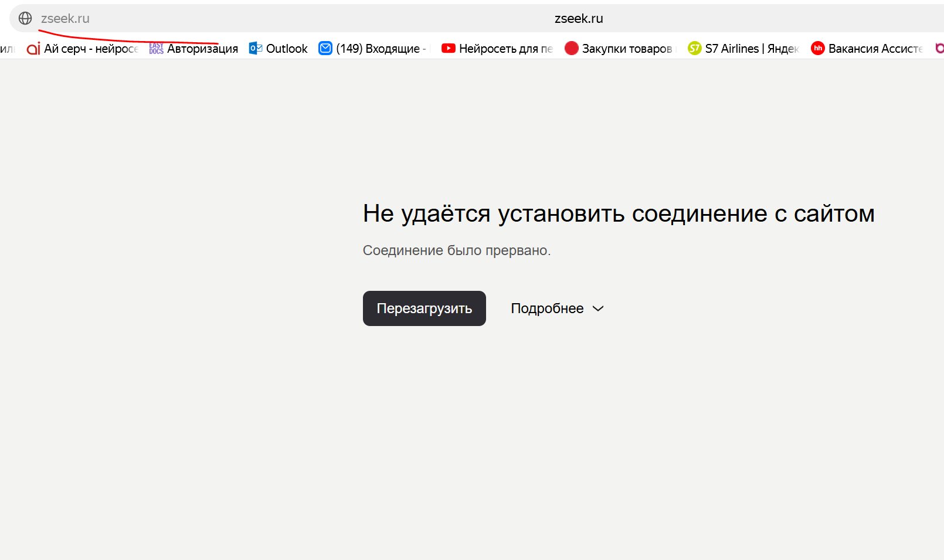The width and height of the screenshot is (944, 560).
Task: Open the Вакансия Ассистент bookmark
Action: pyautogui.click(x=867, y=49)
